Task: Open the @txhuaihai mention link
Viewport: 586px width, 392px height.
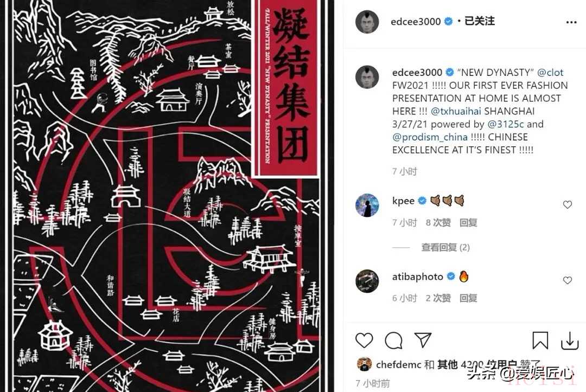Action: click(x=456, y=111)
